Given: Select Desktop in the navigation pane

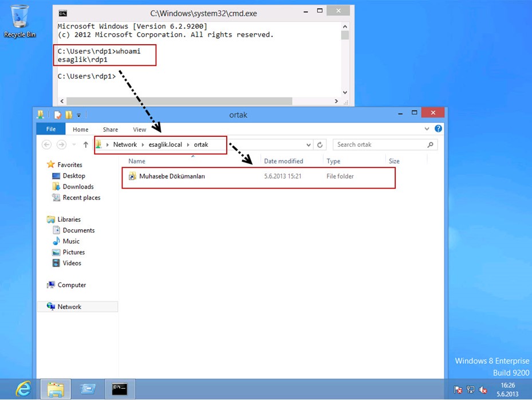Looking at the screenshot, I should [x=74, y=175].
